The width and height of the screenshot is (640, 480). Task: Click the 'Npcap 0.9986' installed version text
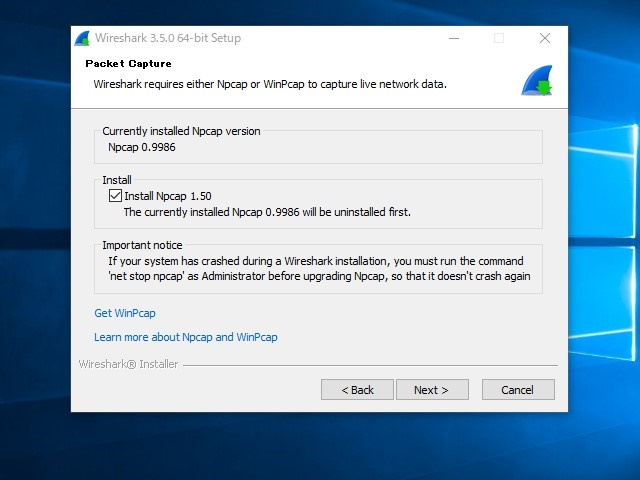coord(142,147)
